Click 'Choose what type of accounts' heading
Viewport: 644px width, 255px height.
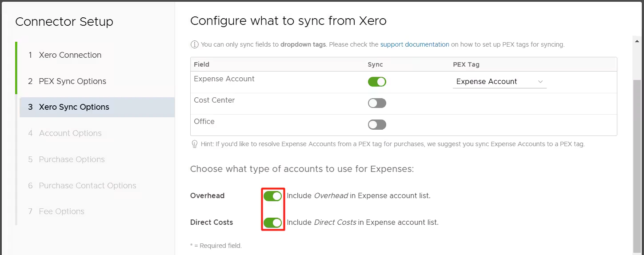coord(302,169)
